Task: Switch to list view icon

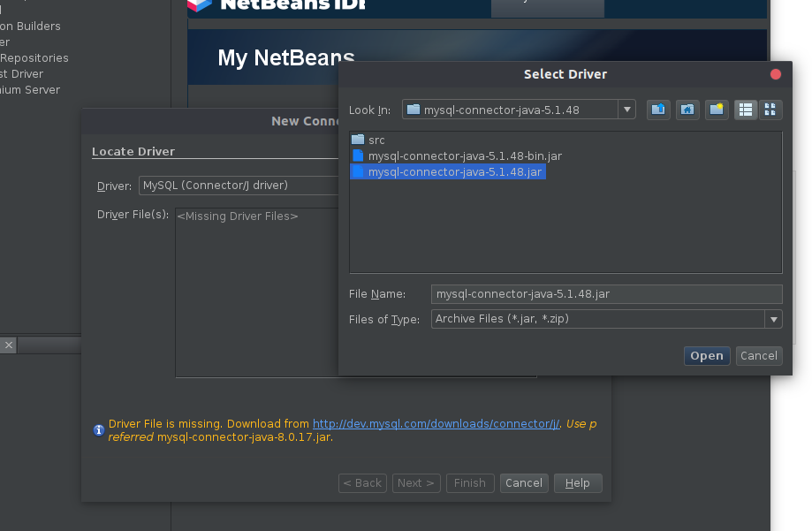Action: 746,110
